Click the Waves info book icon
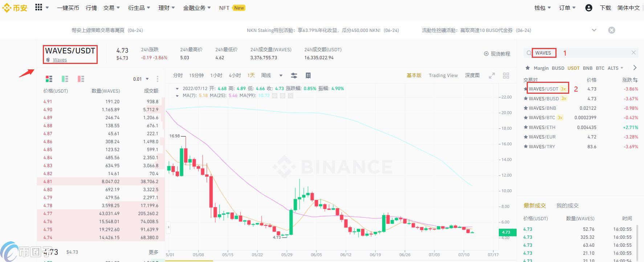The width and height of the screenshot is (644, 262). point(48,60)
